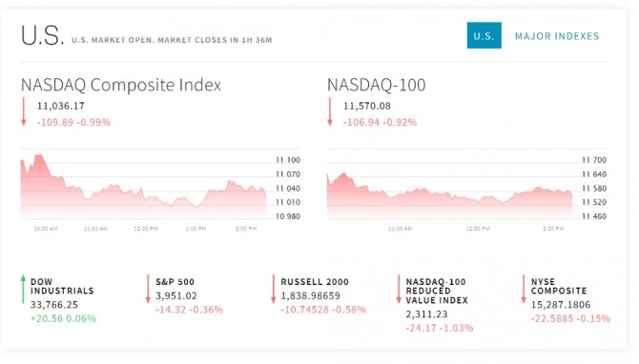Screen dimensions: 639x364
Task: Open the Dow Industrials index link
Action: click(x=62, y=286)
